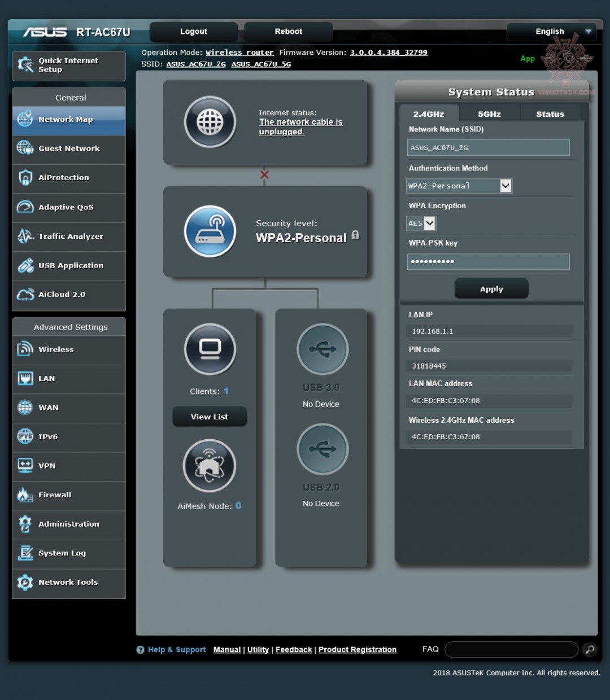Click the AiProtection shield icon
Screen dimensions: 610x700
coord(25,177)
